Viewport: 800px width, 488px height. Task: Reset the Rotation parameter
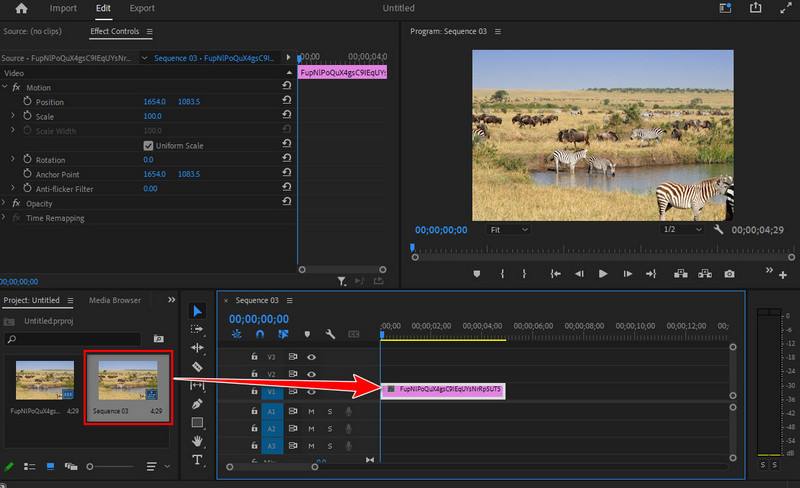click(x=287, y=157)
